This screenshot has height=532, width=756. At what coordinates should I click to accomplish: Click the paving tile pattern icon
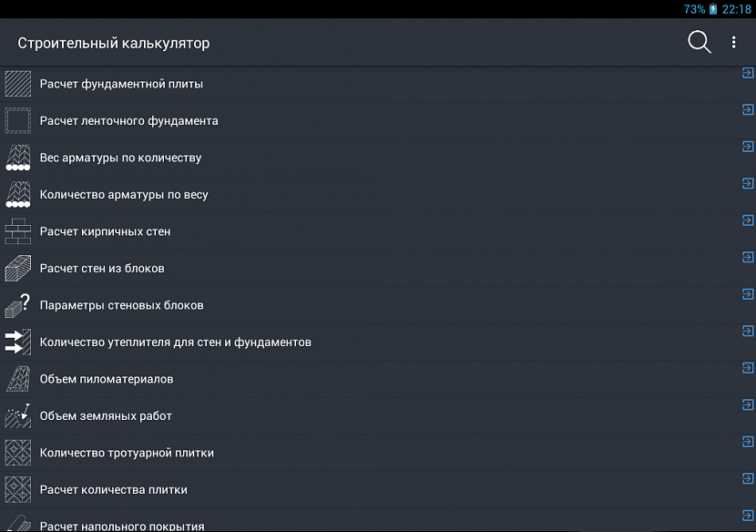18,453
